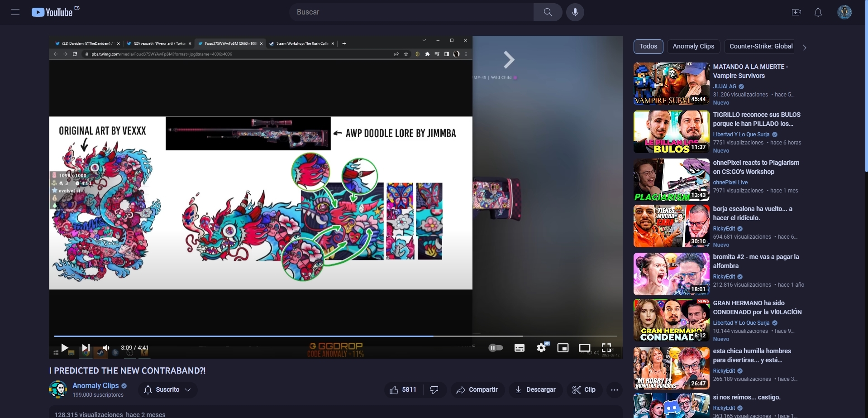Image resolution: width=868 pixels, height=418 pixels.
Task: Show more filter chips with the arrow
Action: tap(804, 47)
